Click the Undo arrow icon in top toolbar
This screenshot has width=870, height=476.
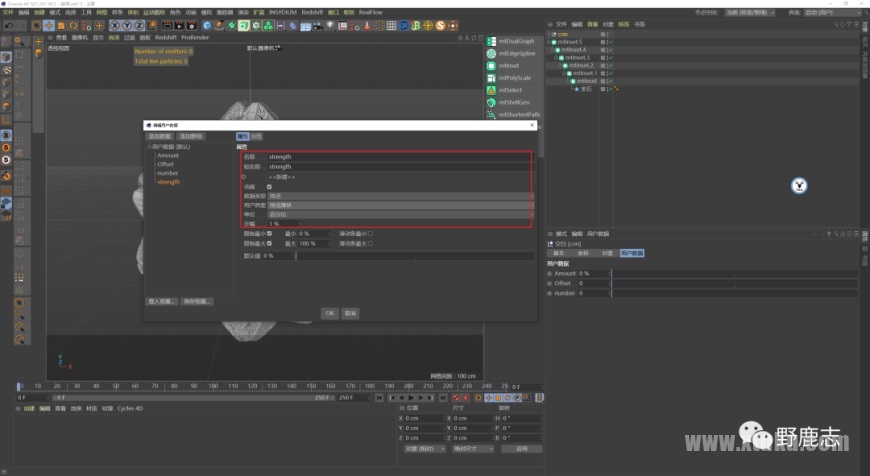click(9, 26)
